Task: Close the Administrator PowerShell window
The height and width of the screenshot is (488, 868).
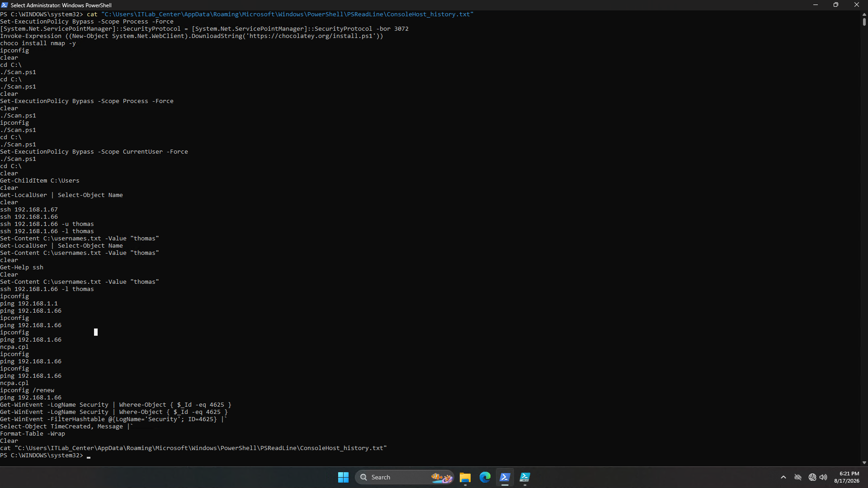Action: 857,5
